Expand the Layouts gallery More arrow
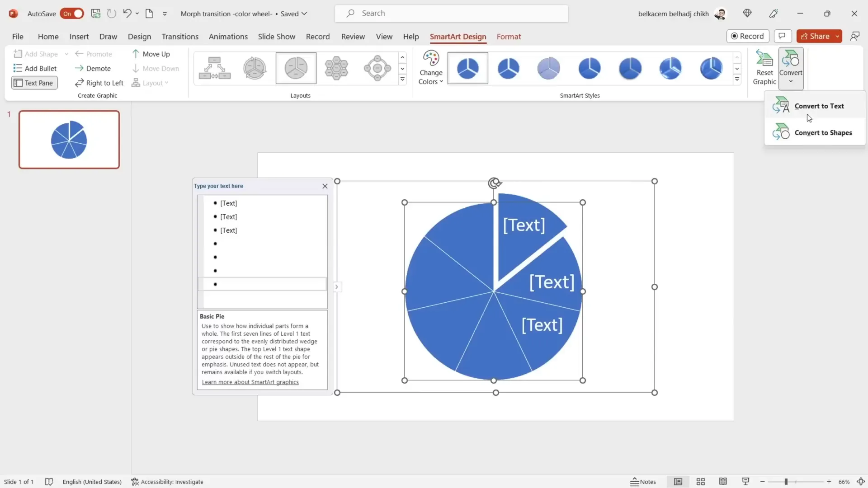This screenshot has height=488, width=868. click(x=402, y=80)
